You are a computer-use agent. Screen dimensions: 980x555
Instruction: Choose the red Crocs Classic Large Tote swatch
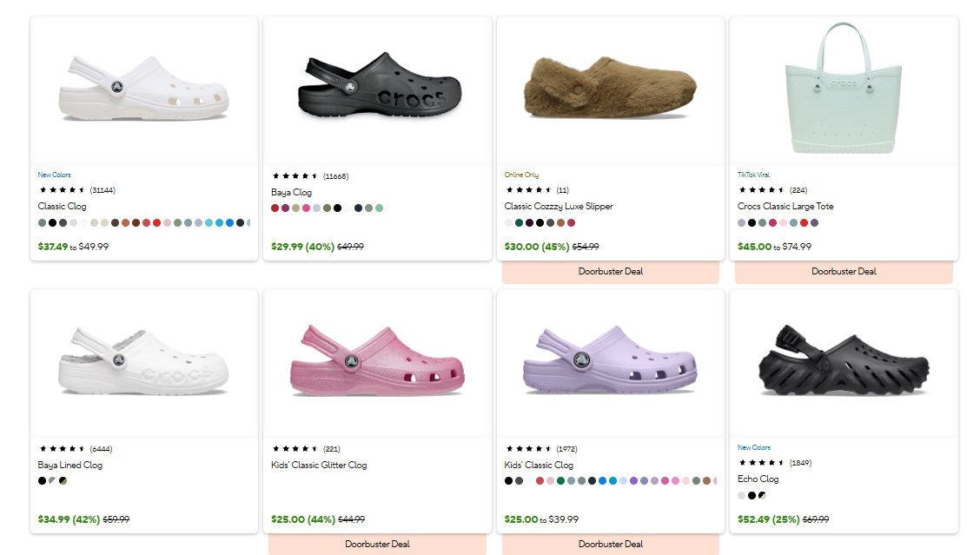(804, 222)
